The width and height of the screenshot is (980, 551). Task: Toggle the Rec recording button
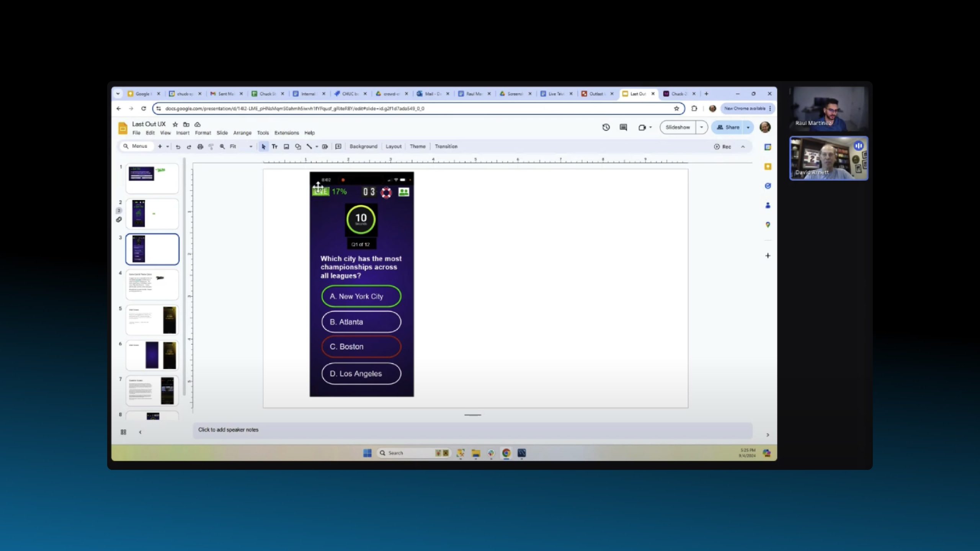[x=723, y=147]
